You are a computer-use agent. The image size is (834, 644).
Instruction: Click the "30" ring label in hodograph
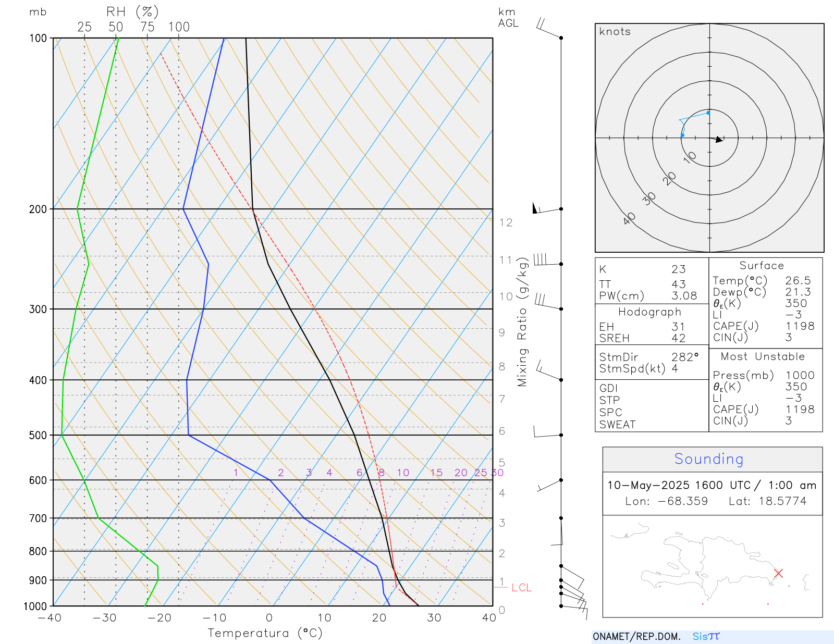point(649,199)
